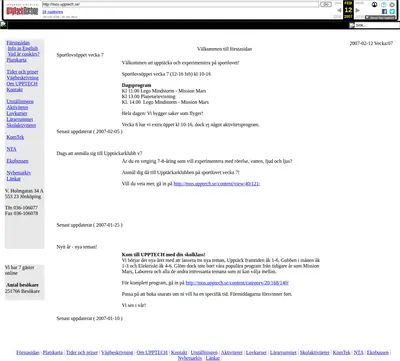The image size is (400, 361).
Task: Open Aktiviteter in the sidebar menu
Action: 17,107
